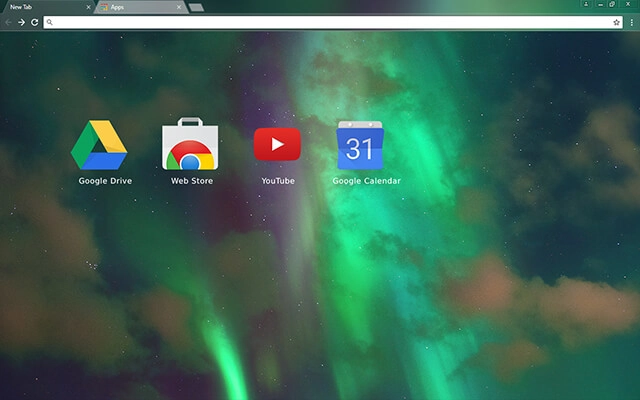Click the user profile icon in title bar
The image size is (640, 400).
point(586,4)
